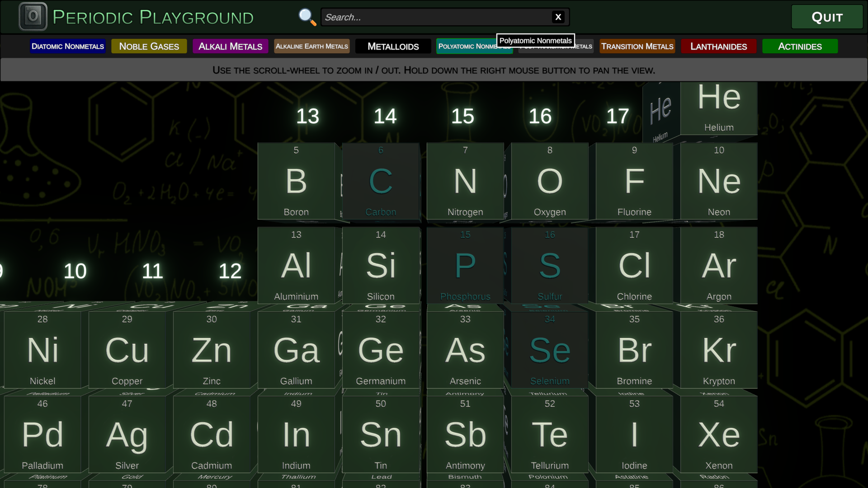Screen dimensions: 868x488
Task: Select the Indium element cube
Action: point(296,435)
